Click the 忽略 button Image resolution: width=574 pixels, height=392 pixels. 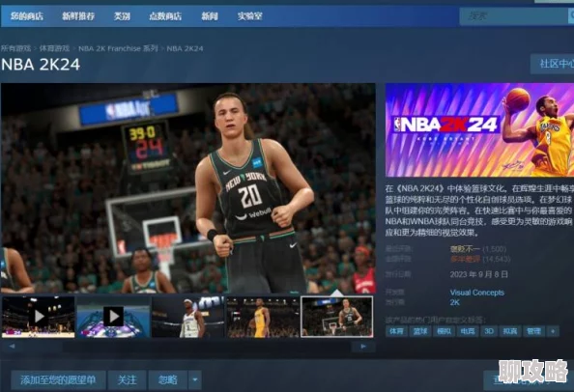tap(168, 380)
